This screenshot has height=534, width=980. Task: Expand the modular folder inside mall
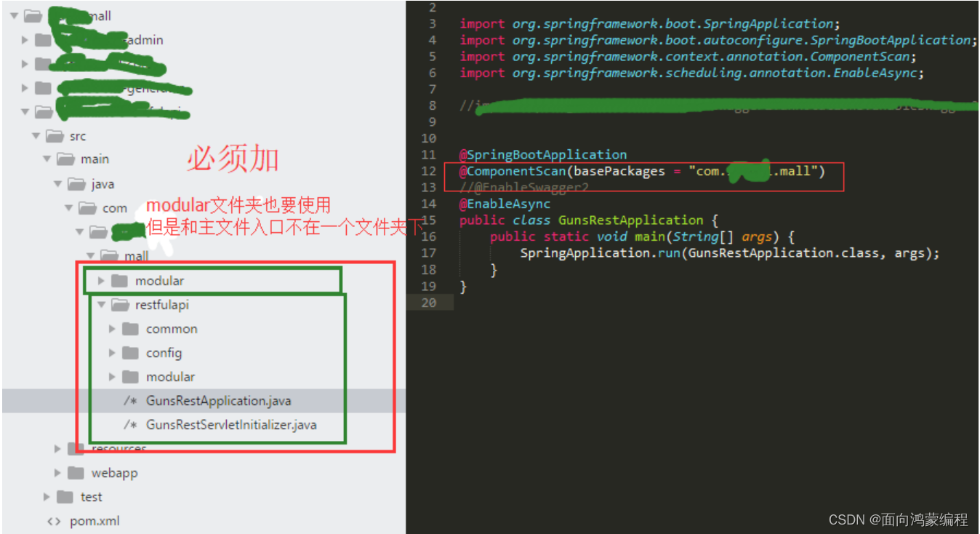coord(102,280)
